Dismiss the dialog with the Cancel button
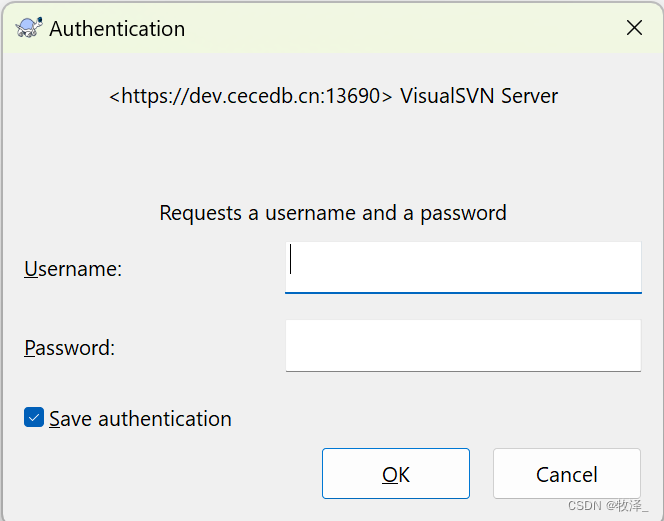This screenshot has height=521, width=664. point(567,474)
